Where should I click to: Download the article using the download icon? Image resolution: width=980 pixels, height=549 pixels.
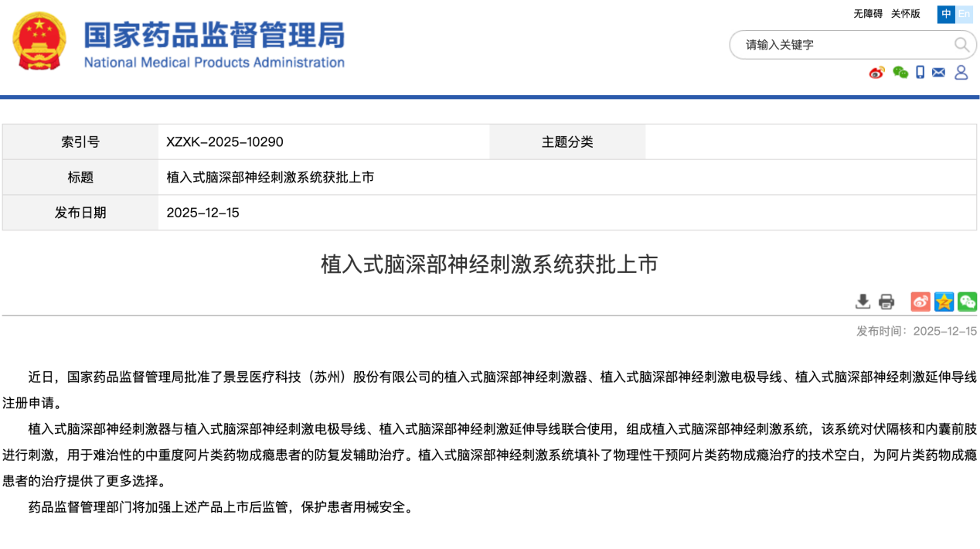[863, 302]
